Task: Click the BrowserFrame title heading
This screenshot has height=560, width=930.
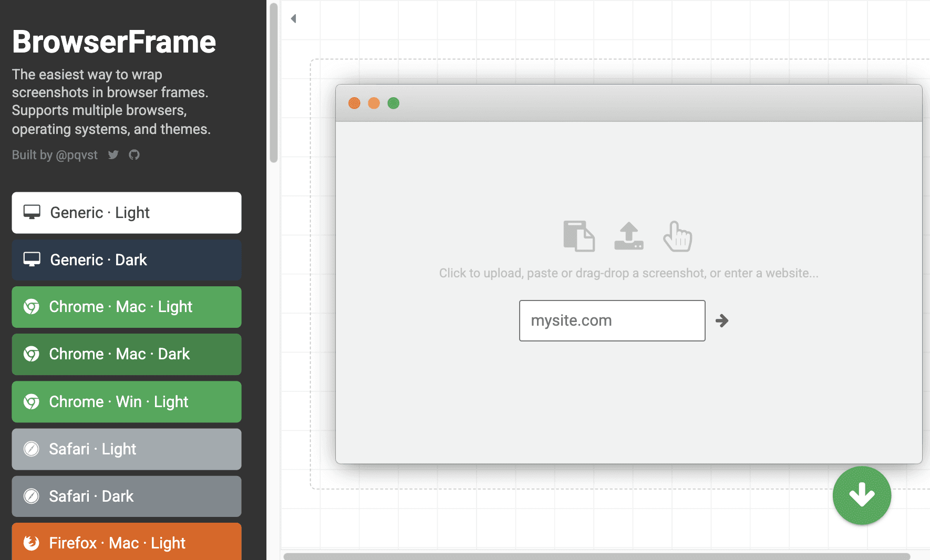Action: (114, 42)
